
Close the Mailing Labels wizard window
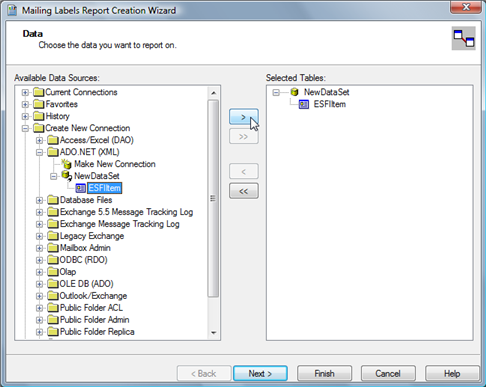[466, 7]
